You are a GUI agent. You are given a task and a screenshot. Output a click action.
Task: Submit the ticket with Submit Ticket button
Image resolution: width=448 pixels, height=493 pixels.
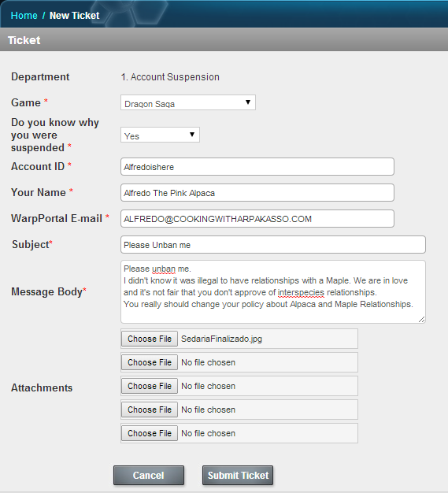238,475
